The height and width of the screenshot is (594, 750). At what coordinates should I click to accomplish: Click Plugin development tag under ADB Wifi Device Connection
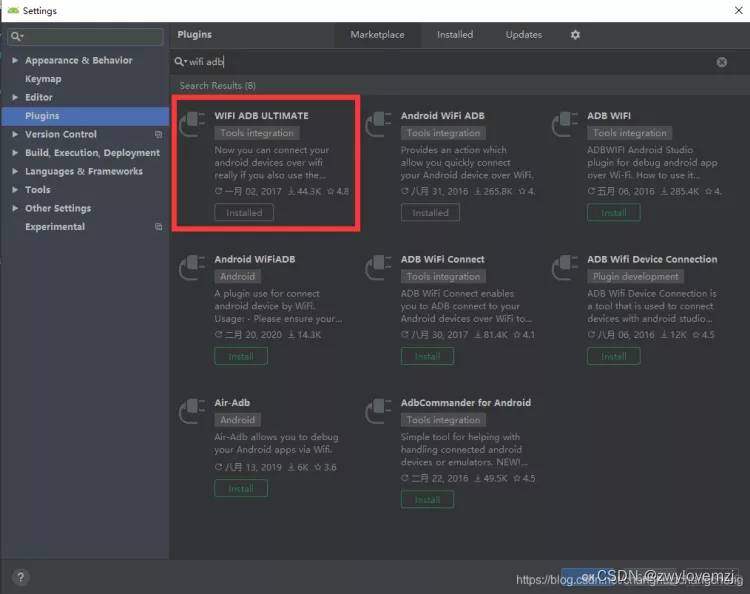636,276
